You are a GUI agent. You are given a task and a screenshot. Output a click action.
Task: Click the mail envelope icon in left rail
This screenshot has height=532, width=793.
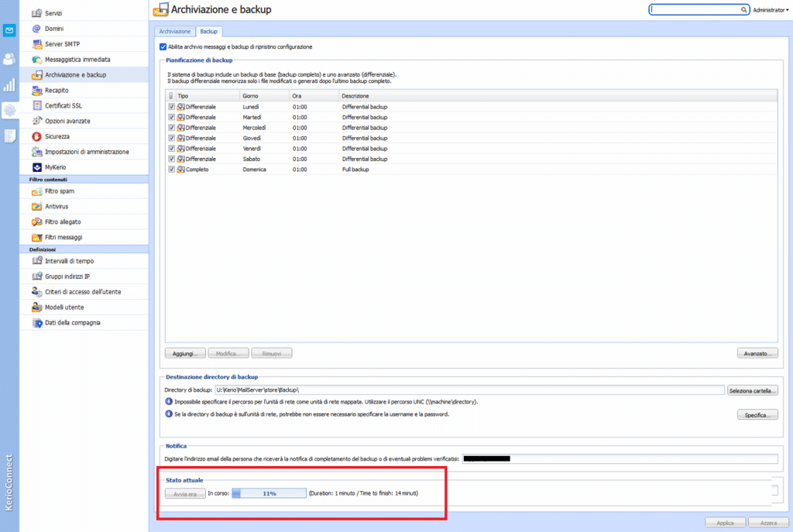[9, 31]
